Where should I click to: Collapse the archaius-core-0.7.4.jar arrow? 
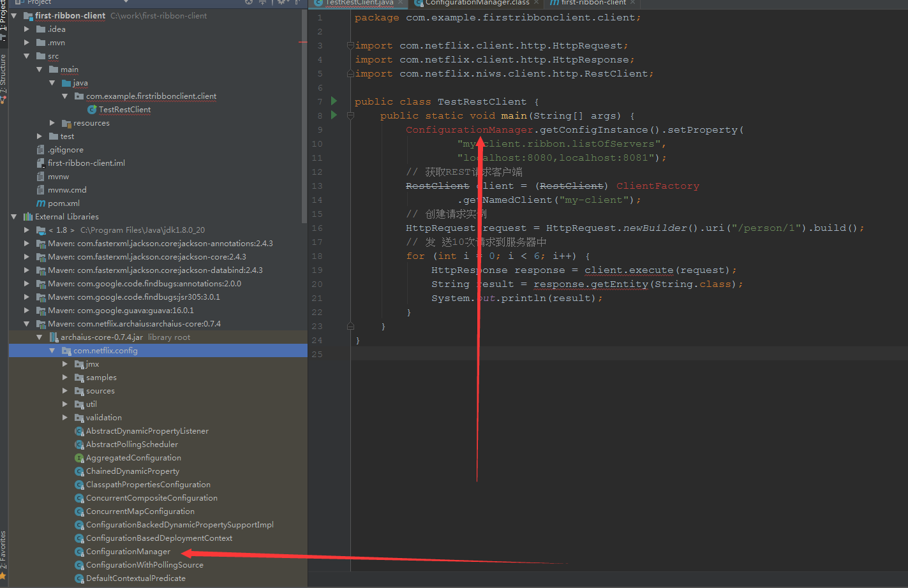pos(40,337)
